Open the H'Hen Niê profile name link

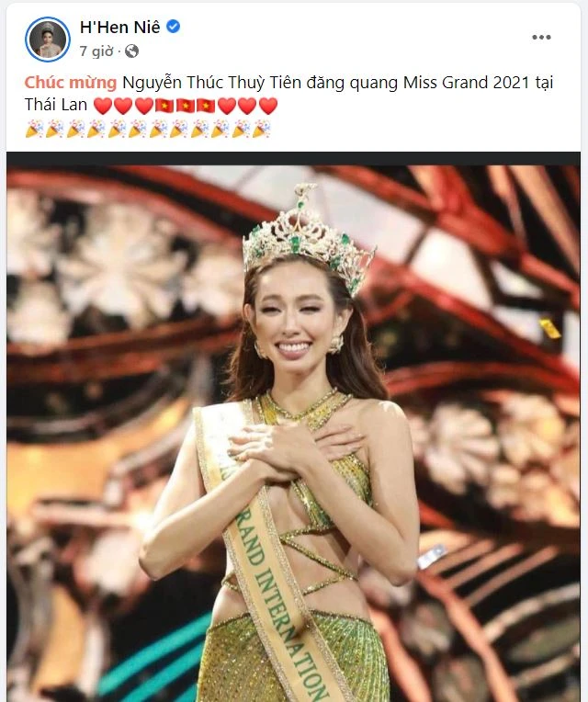coord(120,28)
